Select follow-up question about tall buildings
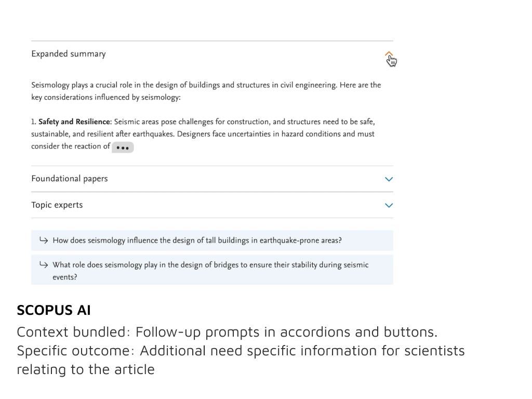532x399 pixels. pos(197,241)
